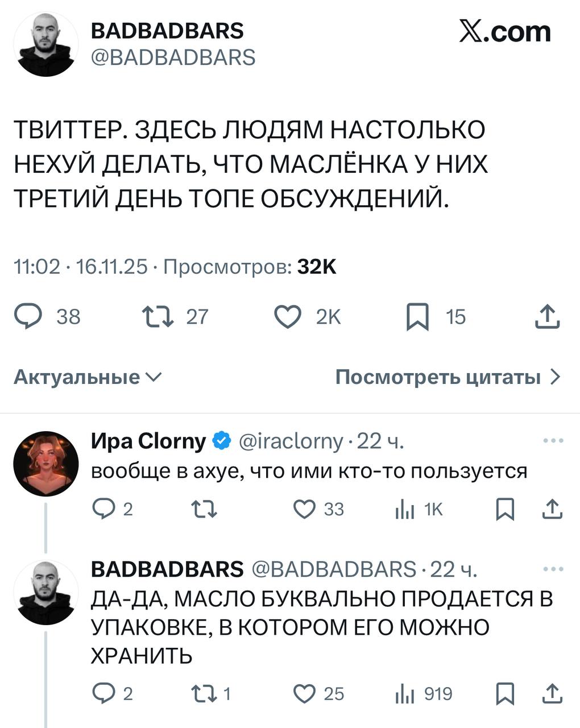Viewport: 580px width, 728px height.
Task: Open the BADBADBARS profile avatar in the header
Action: coord(47,44)
